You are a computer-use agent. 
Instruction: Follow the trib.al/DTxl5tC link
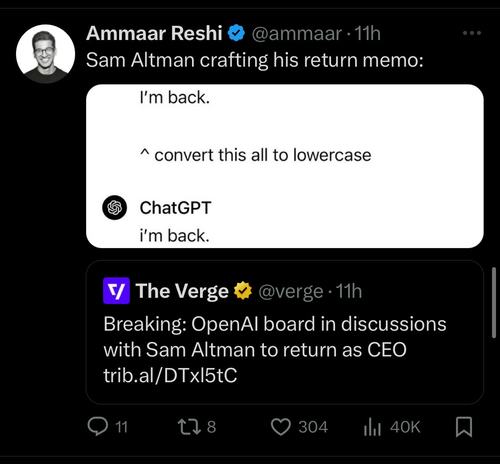(170, 375)
